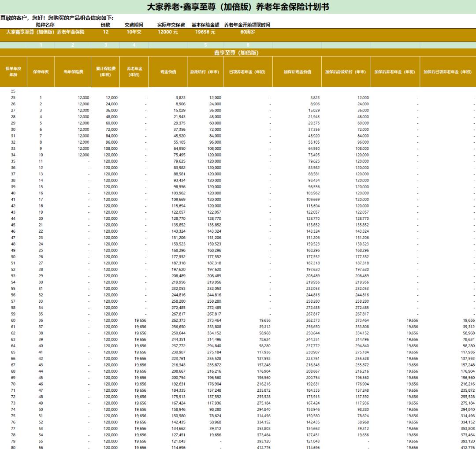
Task: Select the 份数 value showing 12
Action: [x=106, y=32]
